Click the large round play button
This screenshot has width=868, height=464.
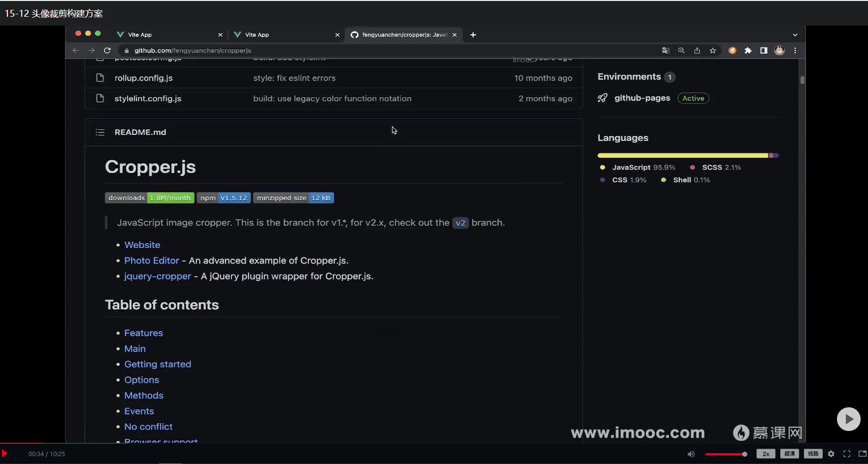click(848, 419)
